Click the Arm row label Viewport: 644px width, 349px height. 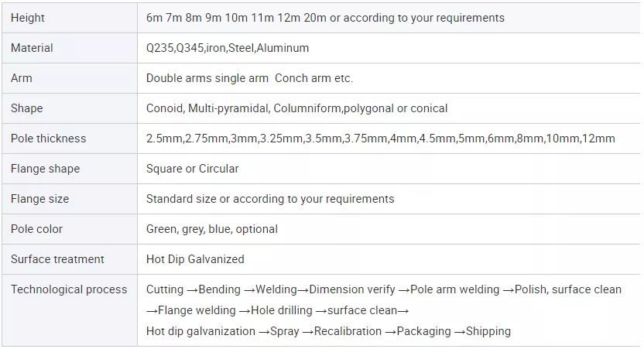[x=22, y=78]
